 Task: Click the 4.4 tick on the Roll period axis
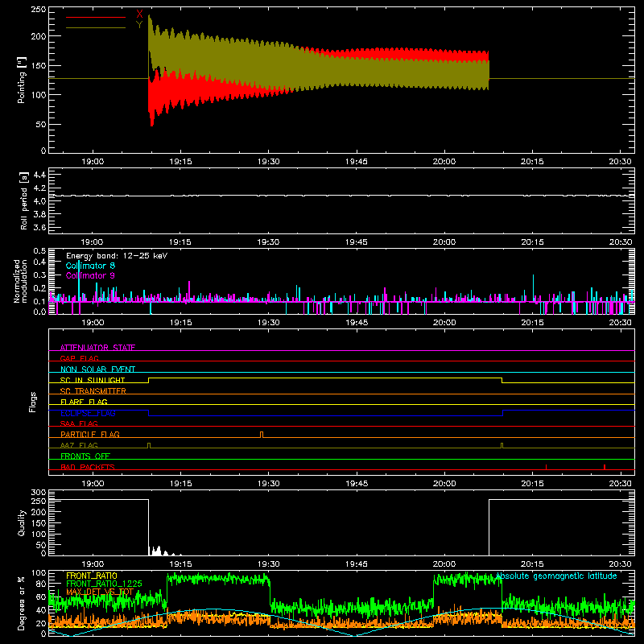tap(39, 175)
